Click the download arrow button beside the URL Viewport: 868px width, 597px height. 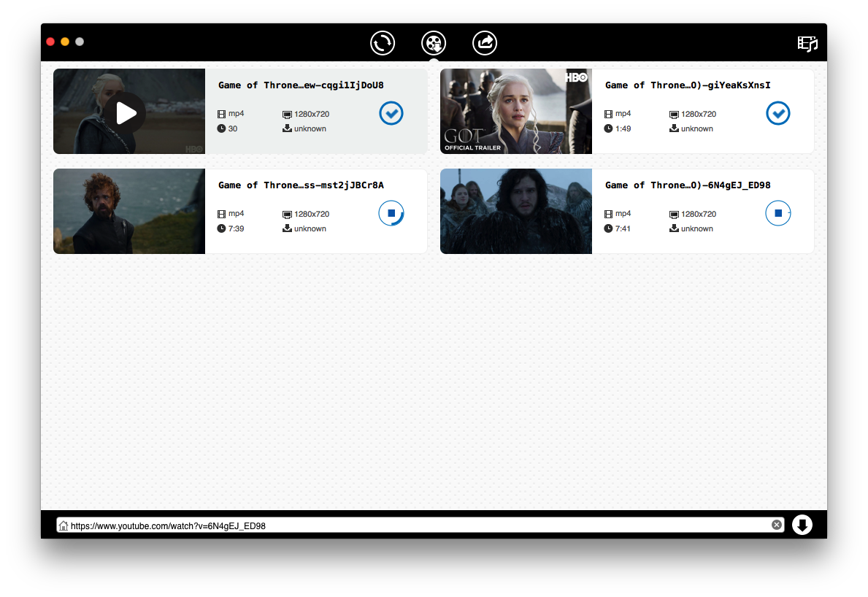(802, 525)
